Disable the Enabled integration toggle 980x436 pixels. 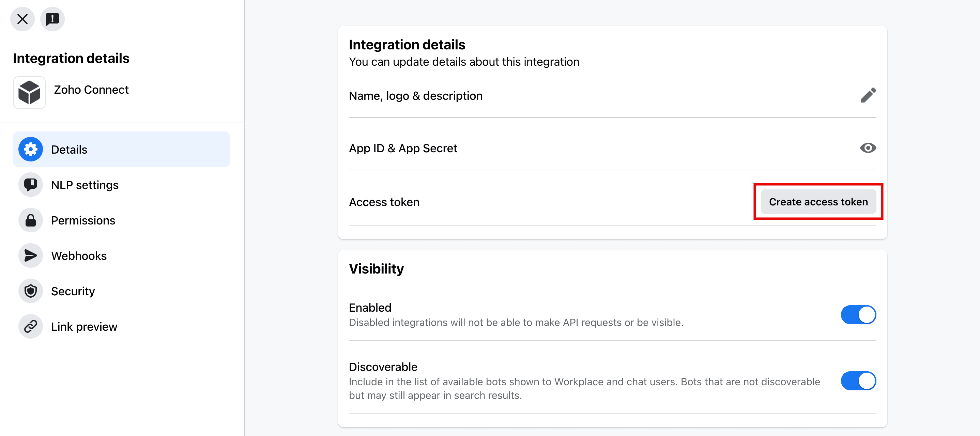(858, 314)
